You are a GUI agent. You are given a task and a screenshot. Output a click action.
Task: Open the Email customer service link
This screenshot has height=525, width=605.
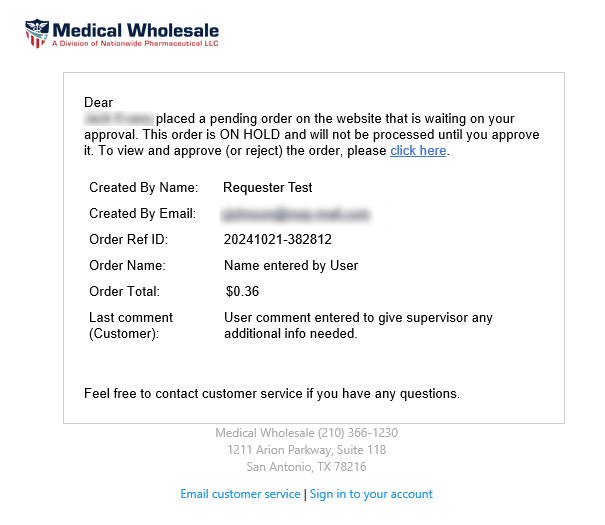[240, 494]
